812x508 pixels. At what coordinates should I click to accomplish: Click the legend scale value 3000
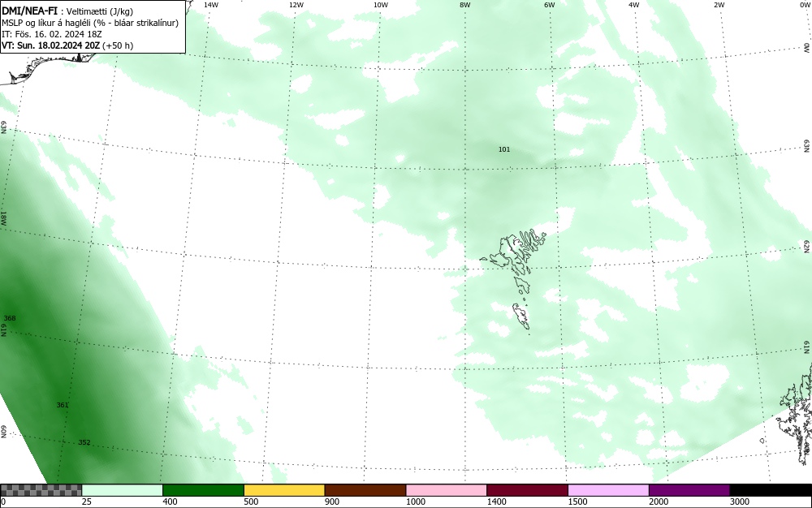click(x=740, y=502)
